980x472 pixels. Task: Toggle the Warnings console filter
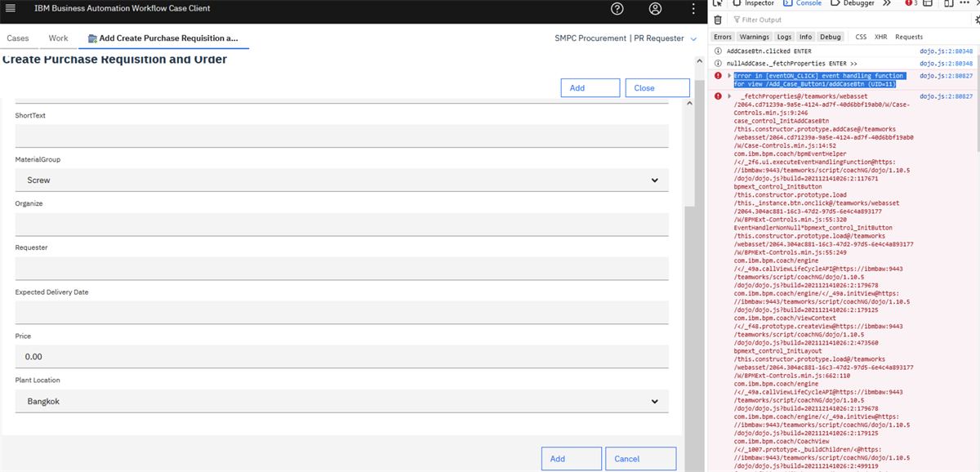click(755, 37)
